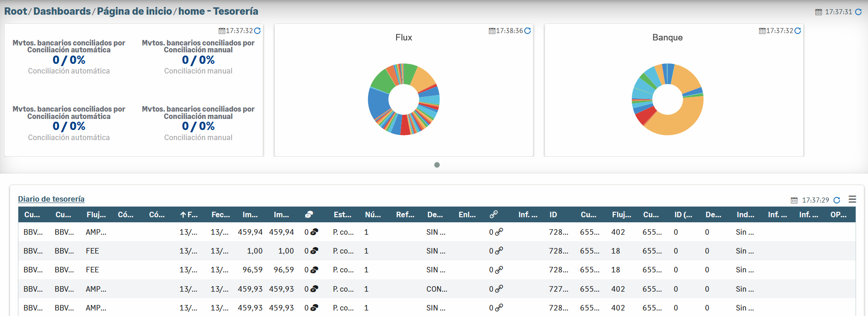868x316 pixels.
Task: Open Página de inicio breadcrumb
Action: [134, 11]
